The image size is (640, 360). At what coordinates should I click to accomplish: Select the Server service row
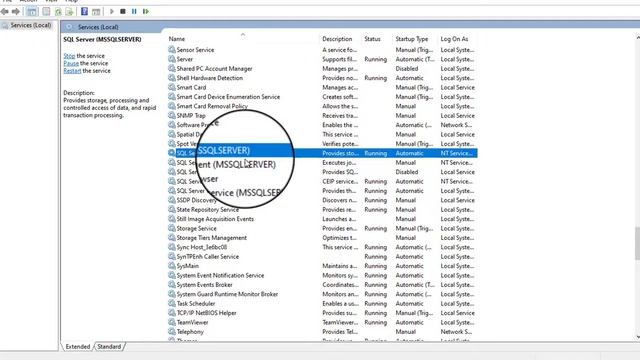click(322, 59)
